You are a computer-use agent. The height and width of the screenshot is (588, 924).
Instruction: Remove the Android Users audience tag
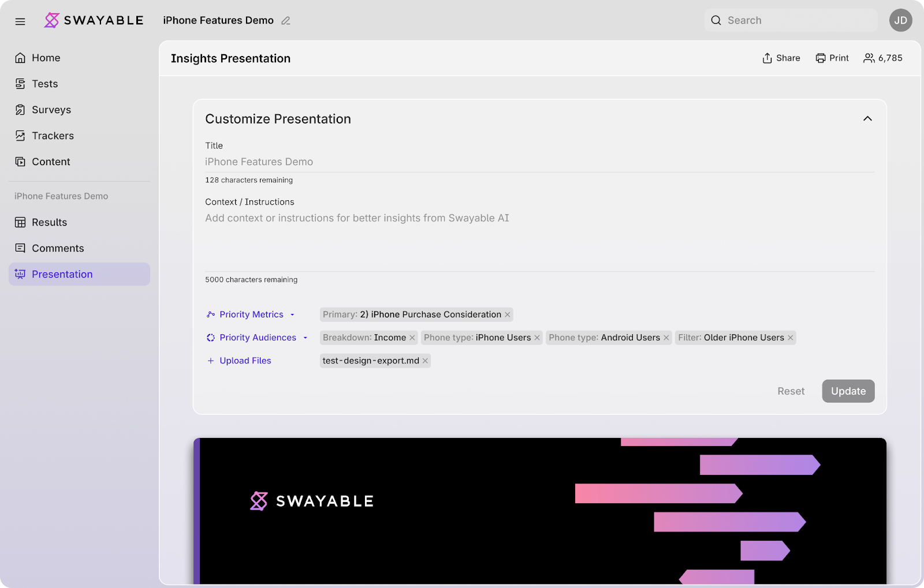[666, 338]
